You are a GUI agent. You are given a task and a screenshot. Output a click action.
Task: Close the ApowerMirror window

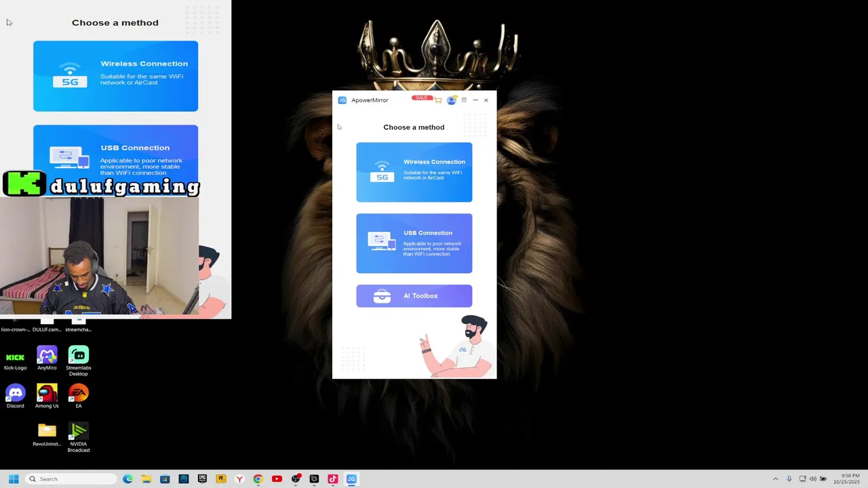[x=486, y=100]
